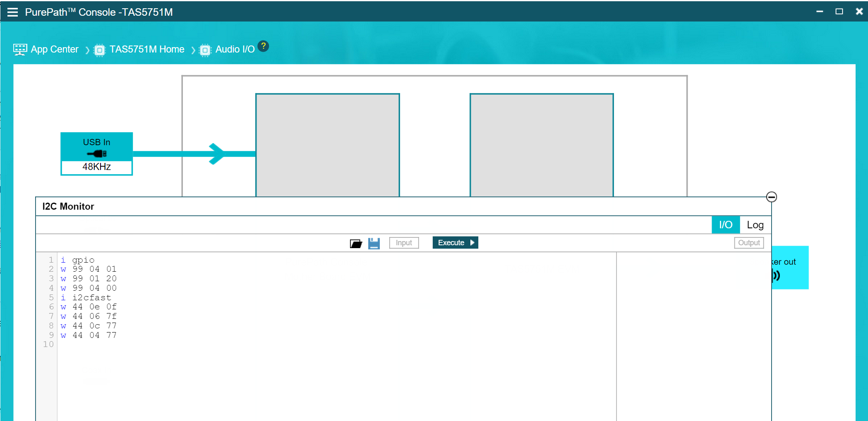Viewport: 868px width, 421px height.
Task: Open an I2C script file
Action: click(x=356, y=243)
